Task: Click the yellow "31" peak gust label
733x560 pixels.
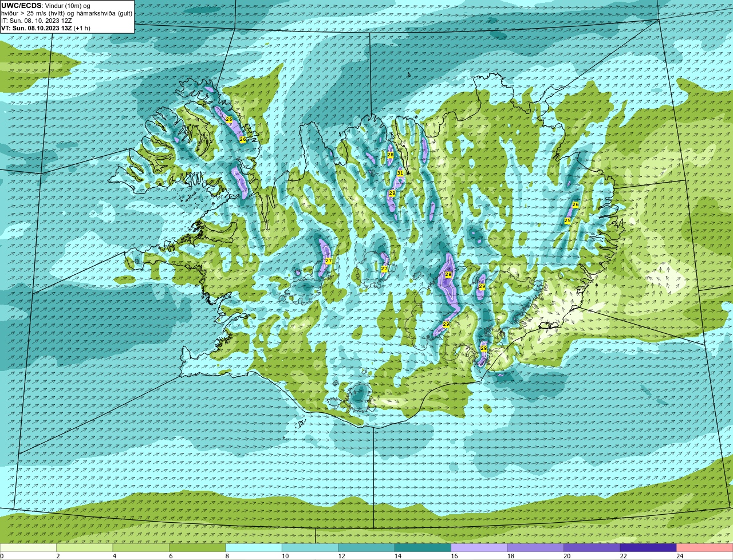Action: pyautogui.click(x=400, y=173)
